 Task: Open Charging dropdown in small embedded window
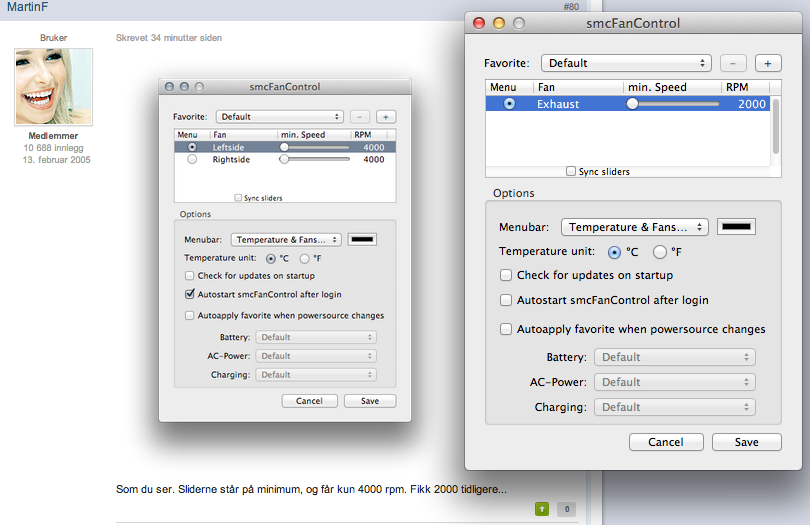[316, 375]
